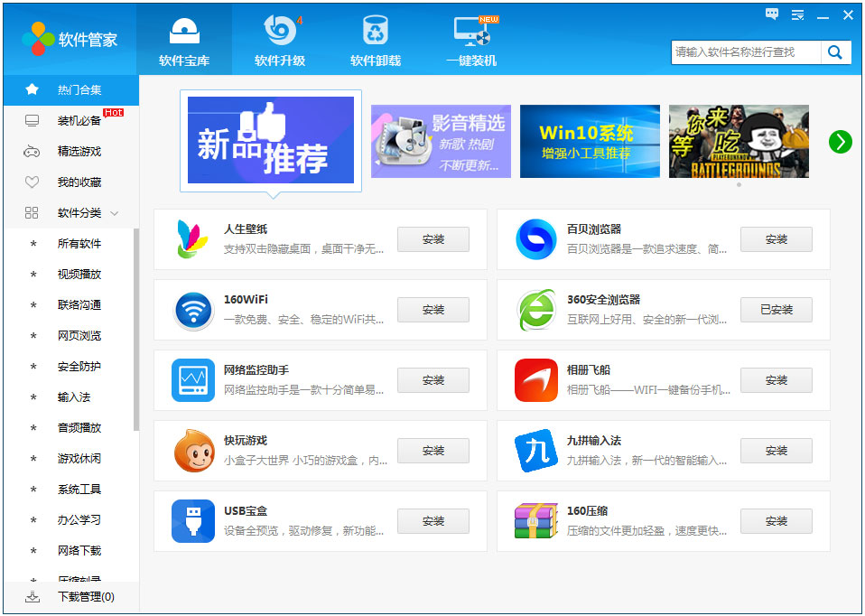Image resolution: width=865 pixels, height=616 pixels.
Task: Click 已安装 button for 360安全浏览器
Action: click(777, 310)
